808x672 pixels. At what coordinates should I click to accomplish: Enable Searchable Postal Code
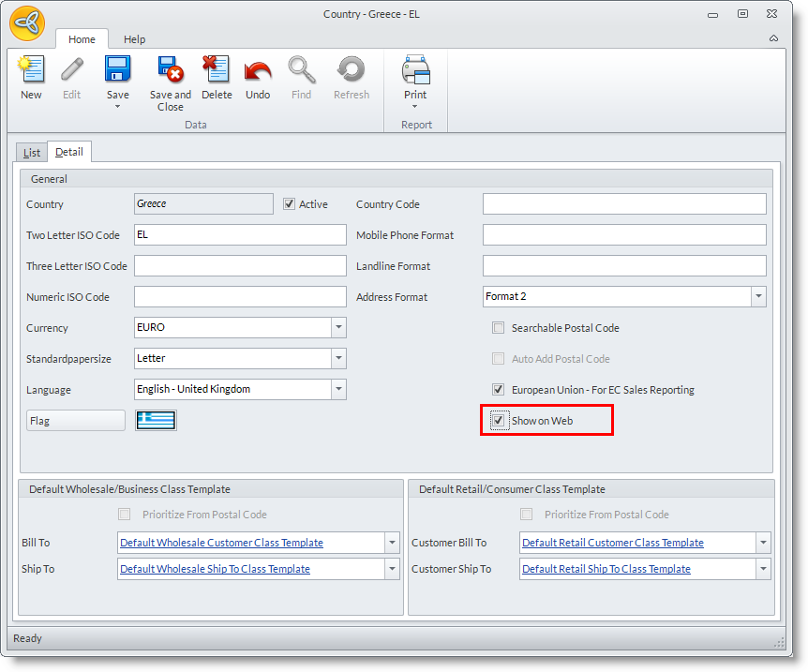(499, 328)
